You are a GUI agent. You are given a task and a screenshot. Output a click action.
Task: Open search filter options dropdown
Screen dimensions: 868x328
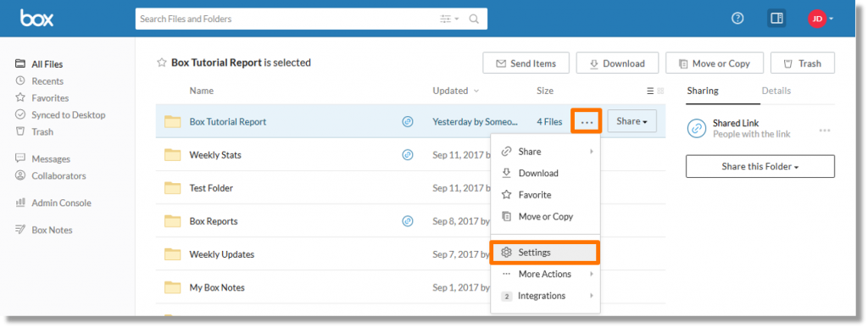[449, 19]
